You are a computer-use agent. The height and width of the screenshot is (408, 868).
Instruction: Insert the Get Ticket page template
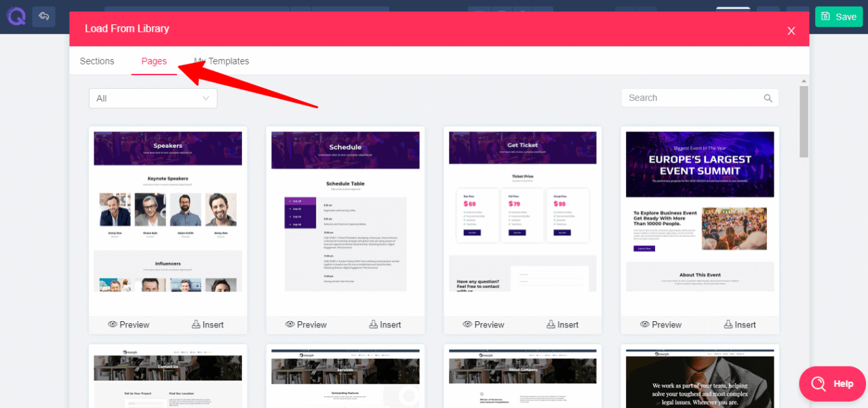[563, 325]
